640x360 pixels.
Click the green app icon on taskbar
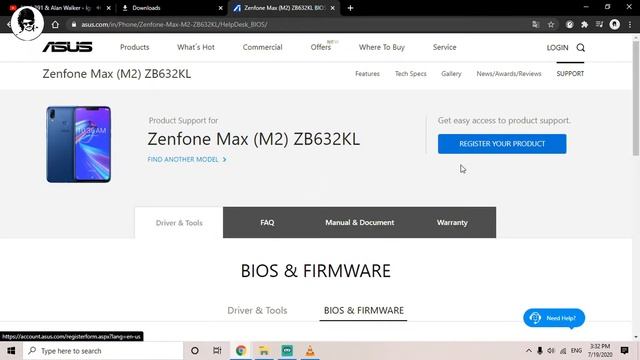tap(287, 351)
